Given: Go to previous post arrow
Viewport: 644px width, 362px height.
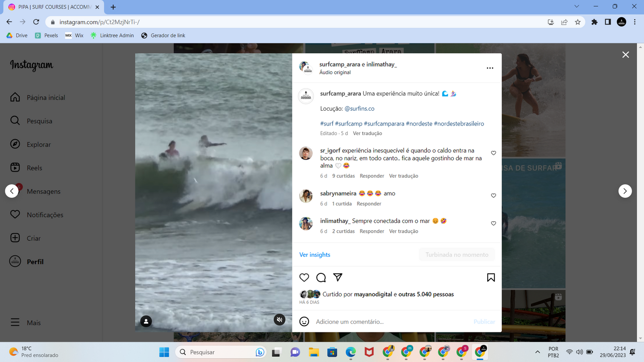Looking at the screenshot, I should [x=12, y=191].
